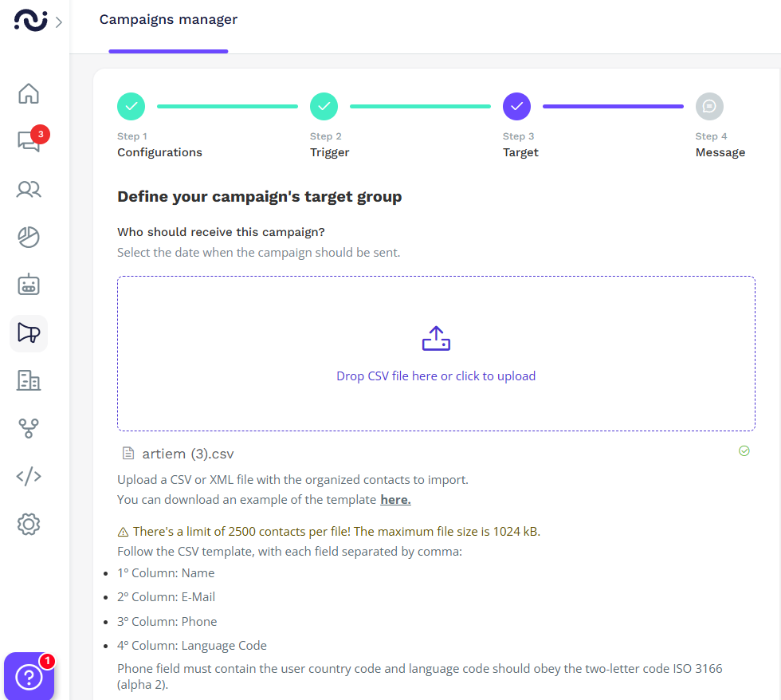Open the analytics pie chart icon
The image size is (781, 700).
point(29,237)
